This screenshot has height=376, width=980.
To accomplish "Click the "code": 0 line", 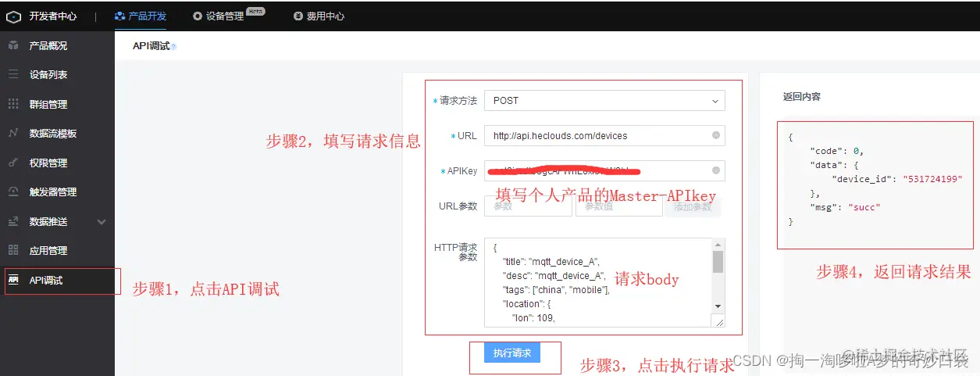I will 837,150.
